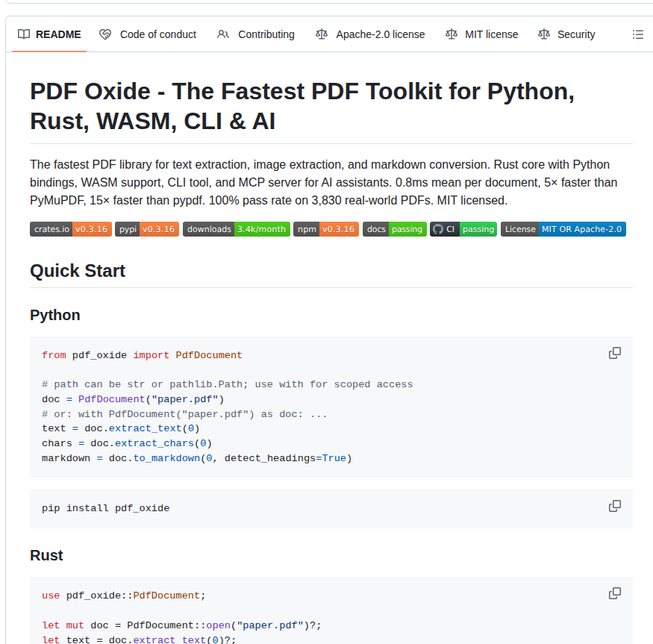The height and width of the screenshot is (644, 653).
Task: Click the 'pip install pdf_oxide' text
Action: pyautogui.click(x=105, y=509)
